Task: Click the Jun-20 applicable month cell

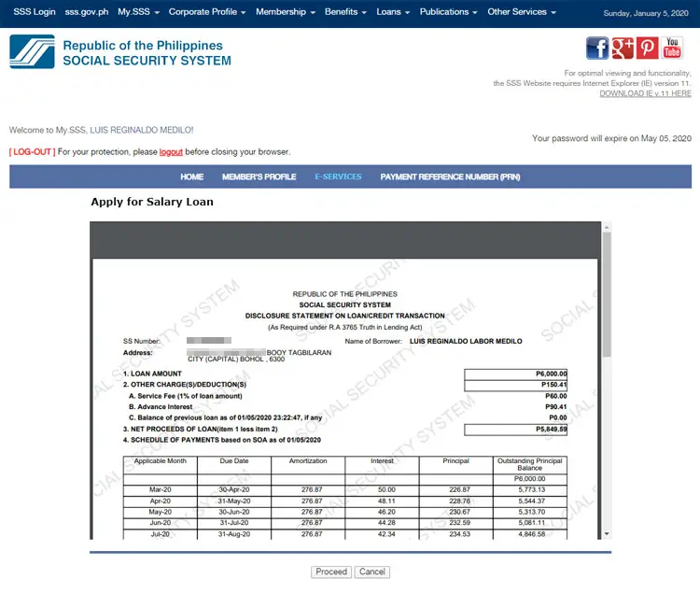Action: point(161,523)
